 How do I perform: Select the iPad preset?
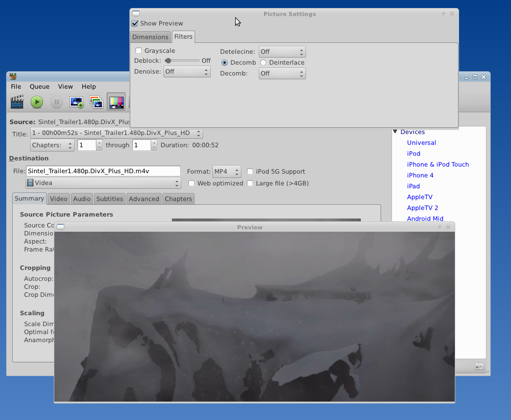coord(413,186)
